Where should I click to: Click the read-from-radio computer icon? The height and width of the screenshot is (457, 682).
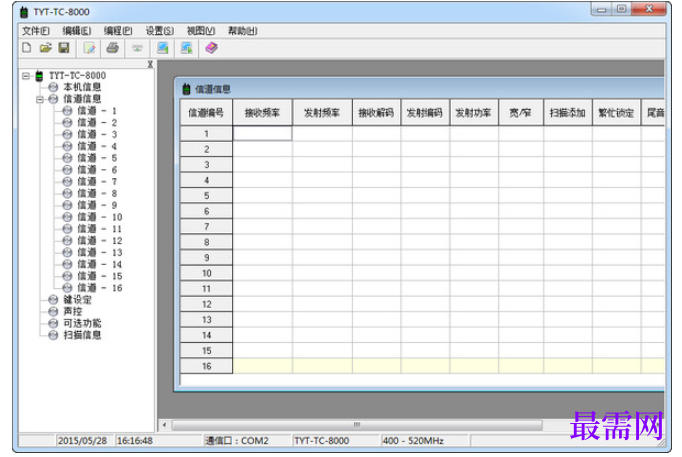pos(163,48)
